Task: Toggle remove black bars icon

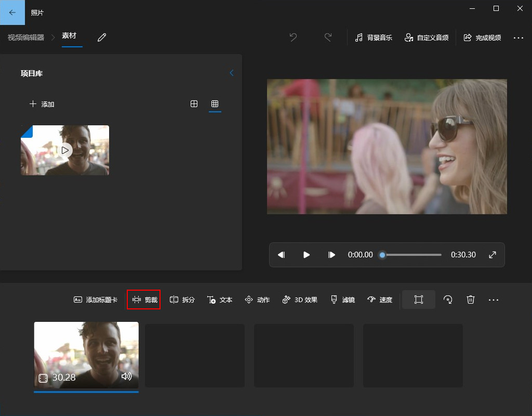Action: pos(419,300)
